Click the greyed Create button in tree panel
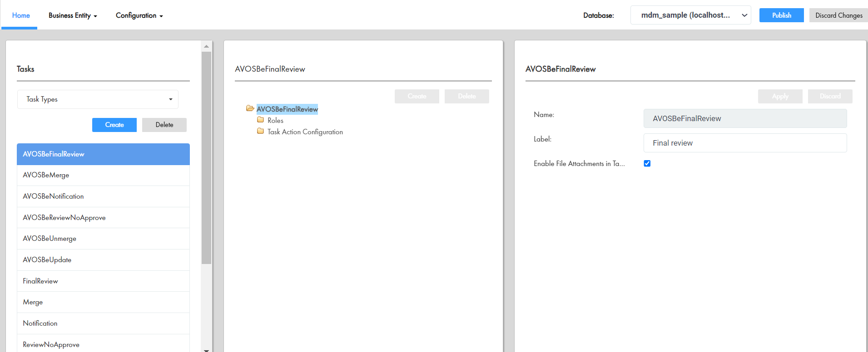Viewport: 868px width, 352px height. point(417,96)
